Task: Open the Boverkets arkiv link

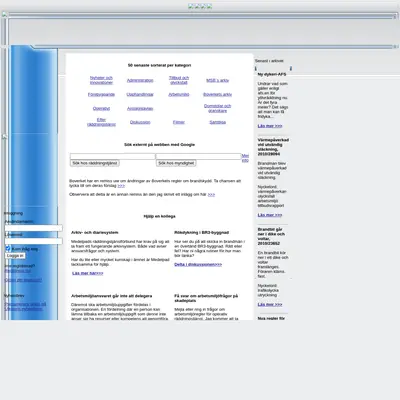Action: [x=217, y=94]
